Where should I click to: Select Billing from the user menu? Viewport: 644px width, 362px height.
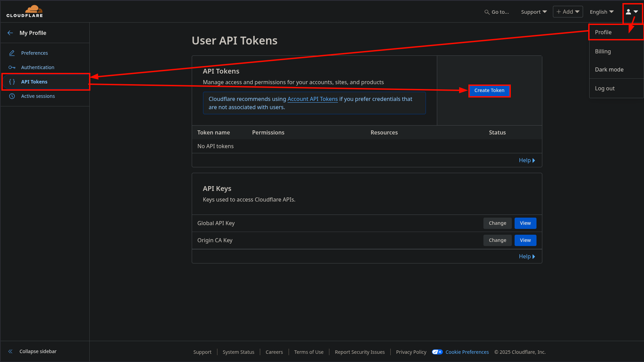tap(603, 51)
